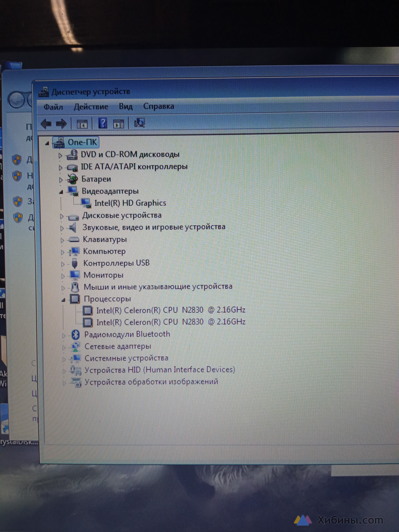Expand the Клавиатуры node
Image resolution: width=399 pixels, height=532 pixels.
point(62,240)
